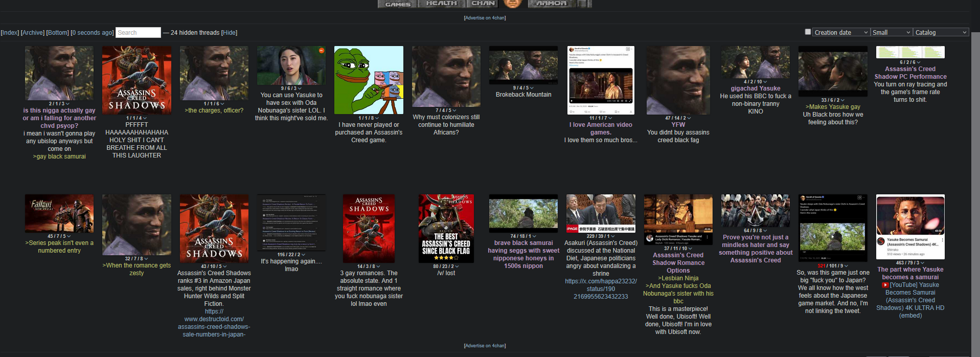Open Shadows cover thumbnail of thread 1 / 1 / 4
Viewport: 980px width, 357px height.
click(136, 80)
